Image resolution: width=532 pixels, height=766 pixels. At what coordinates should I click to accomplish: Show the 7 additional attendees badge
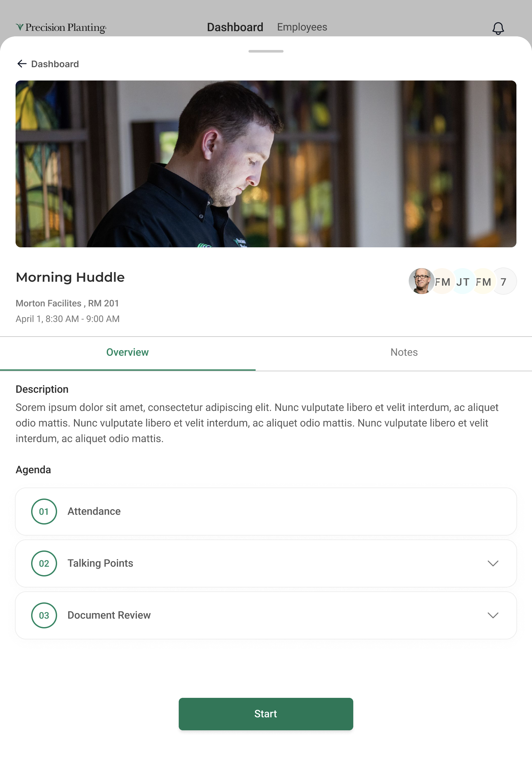coord(504,281)
